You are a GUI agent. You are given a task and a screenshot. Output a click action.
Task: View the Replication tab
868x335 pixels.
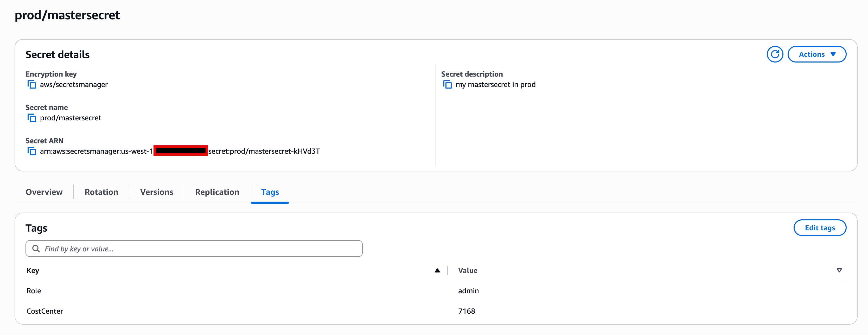click(x=217, y=192)
